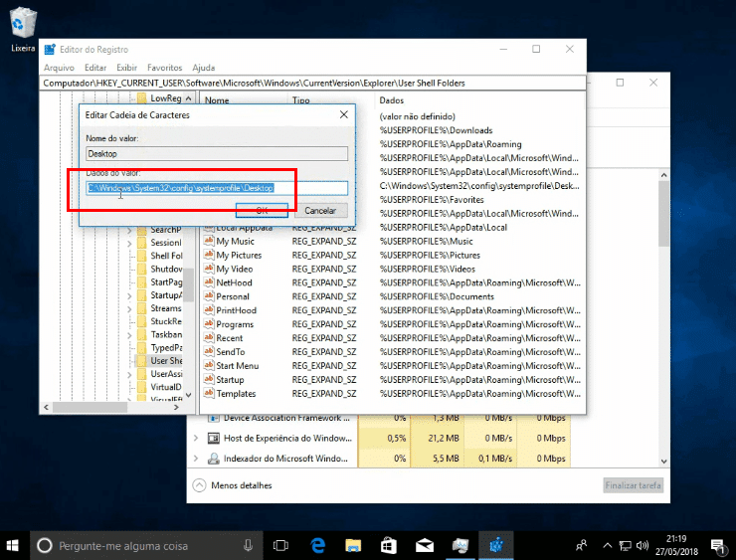This screenshot has width=736, height=560.
Task: Launch Microsoft Edge from taskbar
Action: point(318,545)
